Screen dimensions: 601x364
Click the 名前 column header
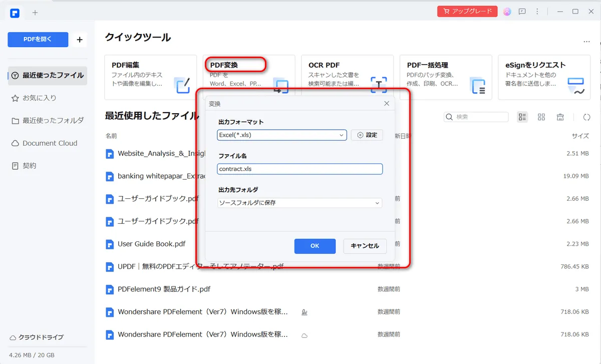click(111, 136)
